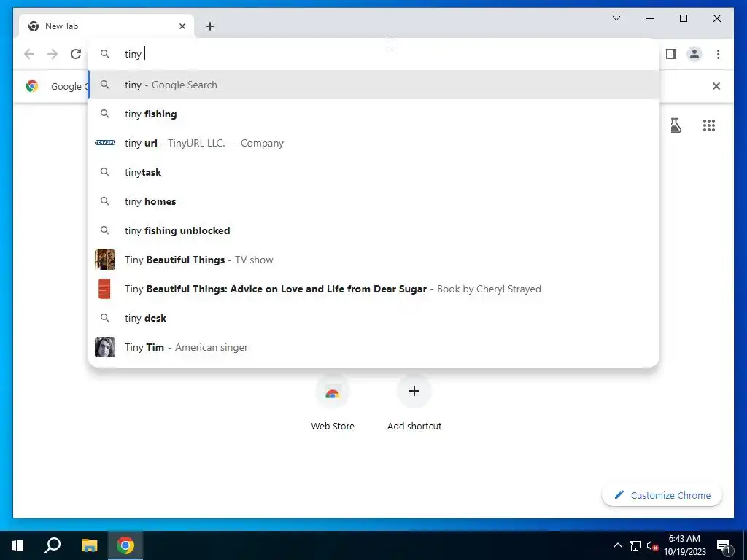Image resolution: width=747 pixels, height=560 pixels.
Task: Choose the 'tiny homes' suggestion
Action: point(373,201)
